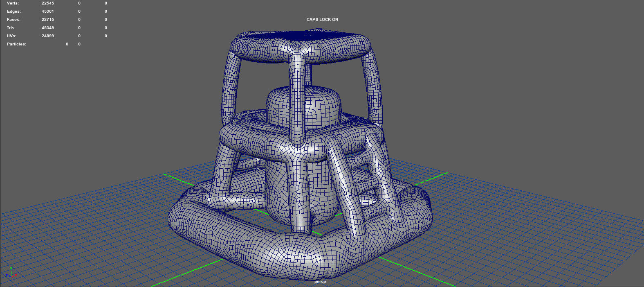644x287 pixels.
Task: Click the 'Verts:' heads-up display label
Action: (x=13, y=3)
